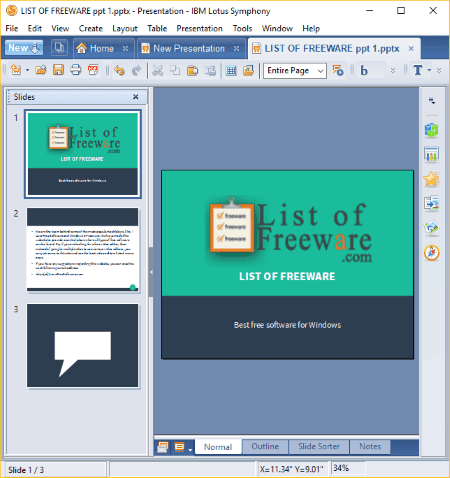Open the slide layouts sidebar icon
The height and width of the screenshot is (478, 450).
(432, 154)
